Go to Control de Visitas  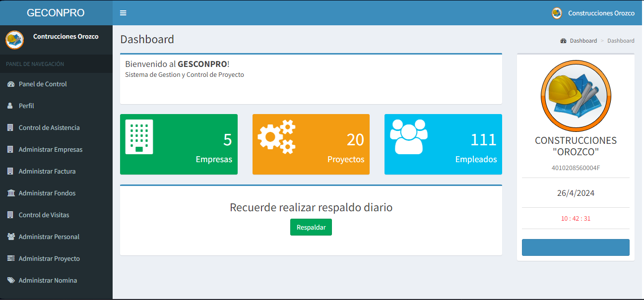[x=44, y=215]
